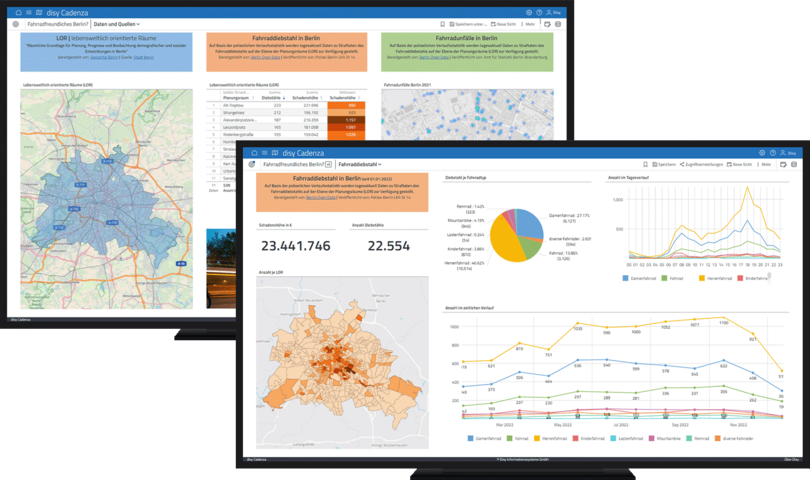Image resolution: width=810 pixels, height=480 pixels.
Task: Sort by 'Diebstähle' column header in table
Action: [273, 98]
